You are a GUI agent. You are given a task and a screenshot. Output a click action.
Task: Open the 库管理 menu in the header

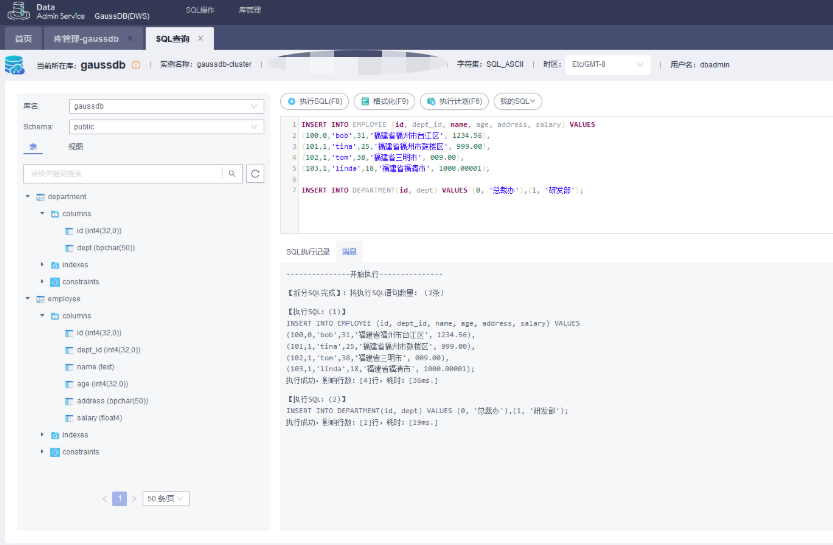tap(250, 10)
